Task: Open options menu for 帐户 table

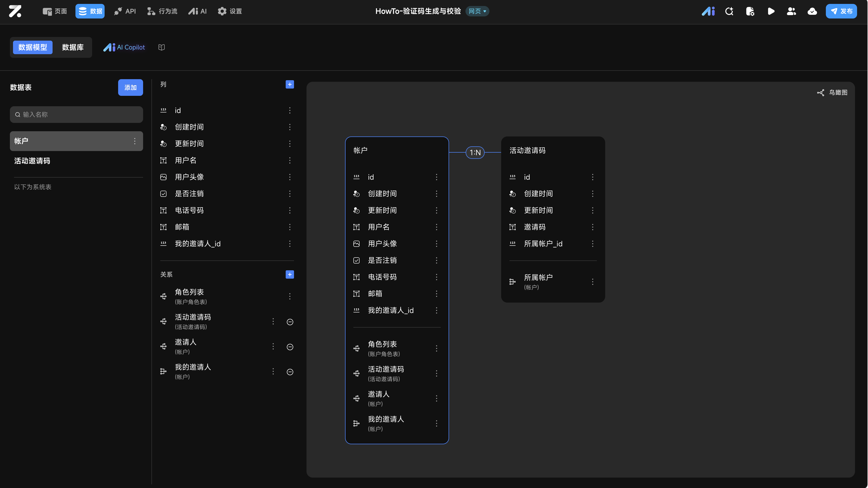Action: tap(135, 141)
